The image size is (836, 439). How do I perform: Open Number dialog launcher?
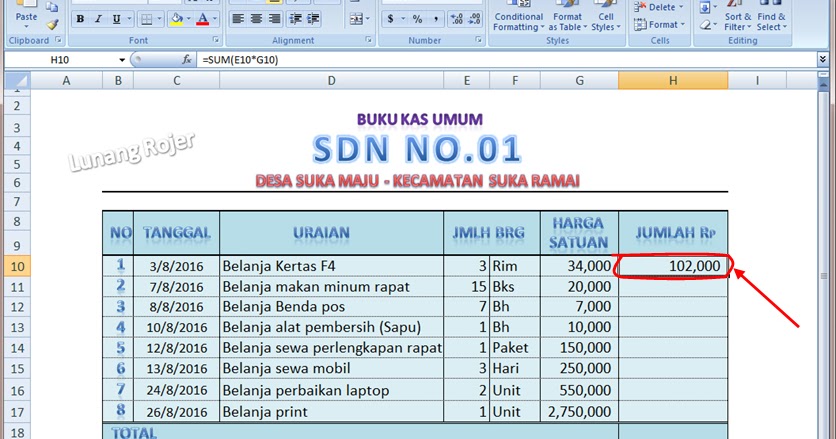point(478,40)
